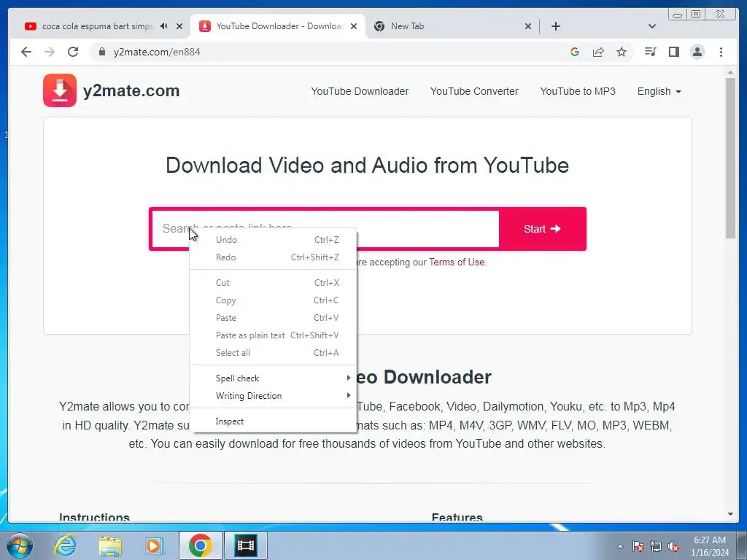The image size is (747, 560).
Task: Open a new tab with plus button
Action: [x=555, y=26]
